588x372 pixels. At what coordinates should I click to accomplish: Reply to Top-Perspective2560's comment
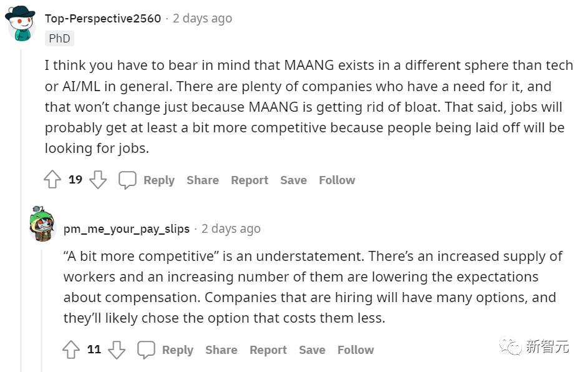[x=159, y=180]
